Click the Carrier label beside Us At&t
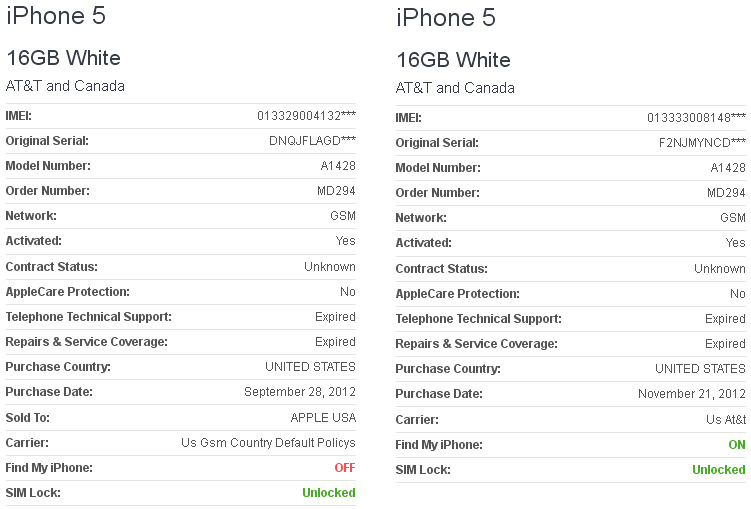This screenshot has width=751, height=509. 418,420
